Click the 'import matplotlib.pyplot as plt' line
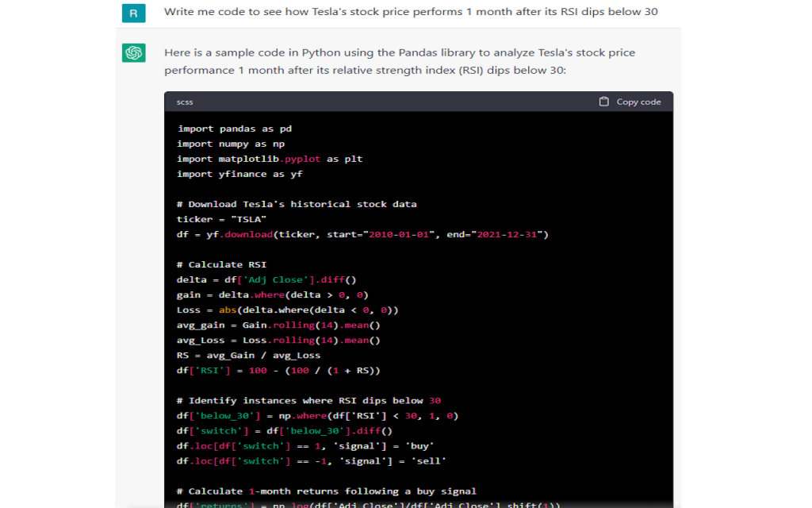 [270, 159]
